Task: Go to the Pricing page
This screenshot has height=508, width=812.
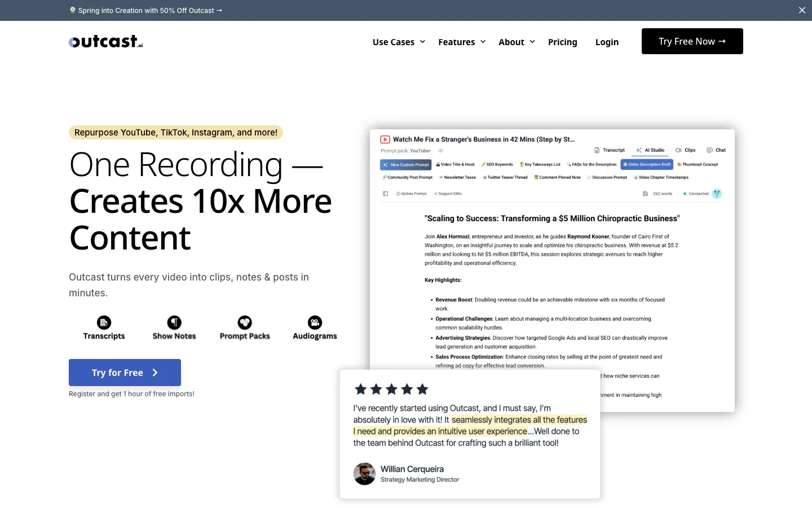Action: 563,42
